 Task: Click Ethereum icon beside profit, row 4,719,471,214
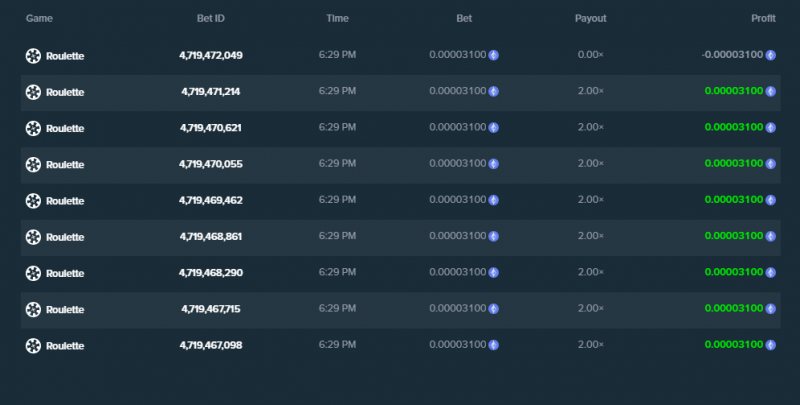770,91
